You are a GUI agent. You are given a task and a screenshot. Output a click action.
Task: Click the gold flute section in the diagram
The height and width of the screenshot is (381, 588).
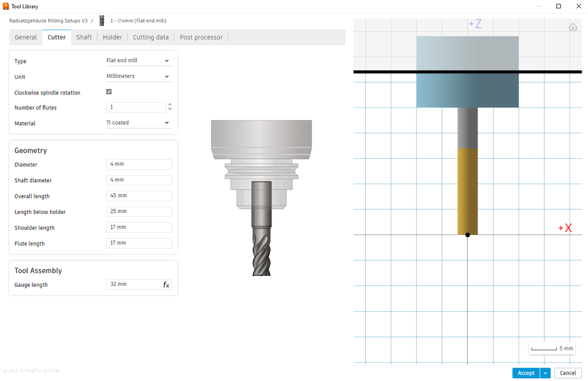[468, 191]
